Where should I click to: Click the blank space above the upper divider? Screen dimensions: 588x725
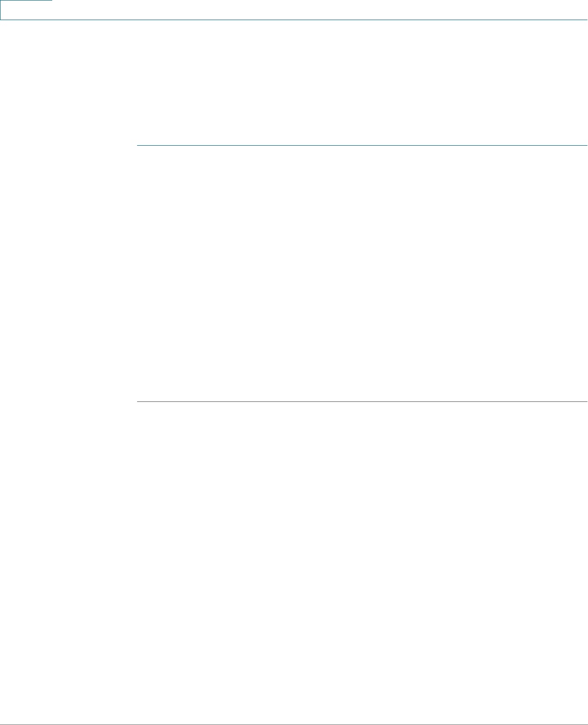click(362, 83)
